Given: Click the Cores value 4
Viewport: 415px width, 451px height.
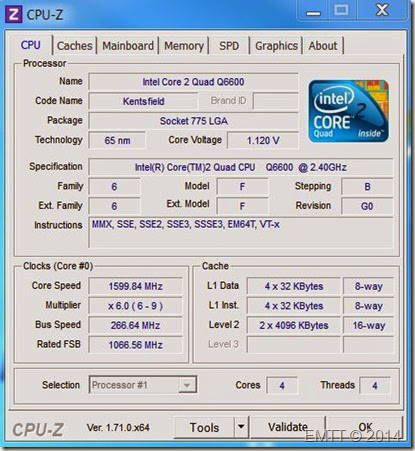Looking at the screenshot, I should tap(282, 386).
